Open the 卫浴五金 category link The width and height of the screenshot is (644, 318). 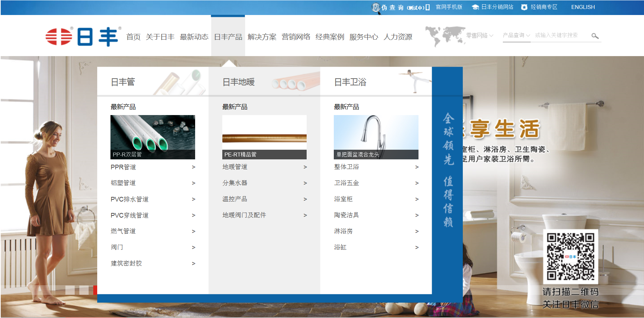coord(346,183)
